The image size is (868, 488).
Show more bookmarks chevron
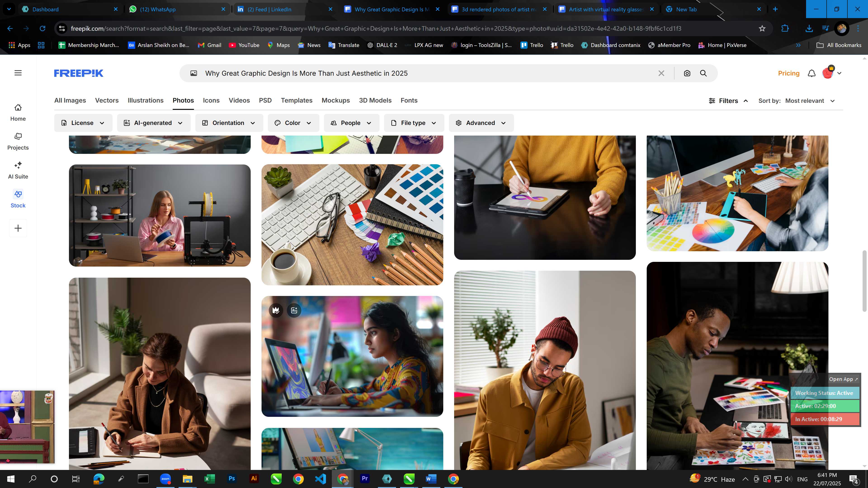798,45
